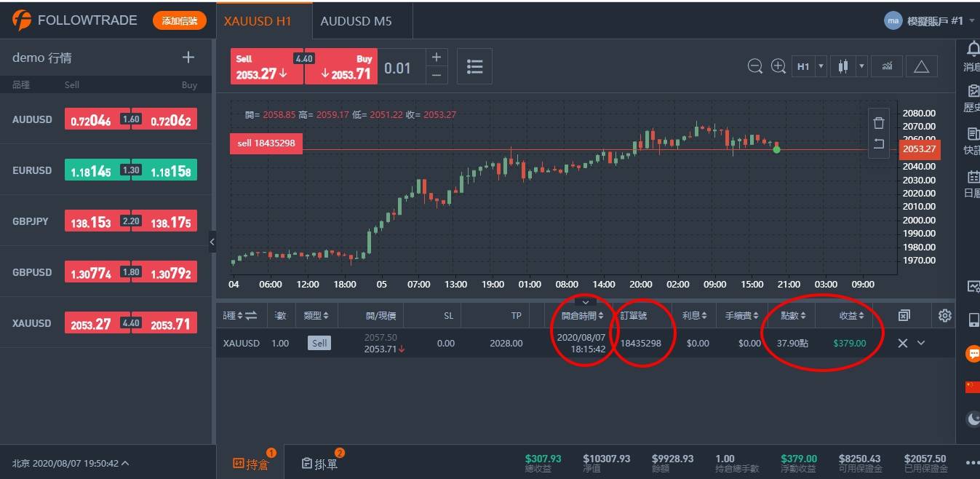This screenshot has width=980, height=479.
Task: Click the FollowTrade logo icon
Action: click(21, 20)
